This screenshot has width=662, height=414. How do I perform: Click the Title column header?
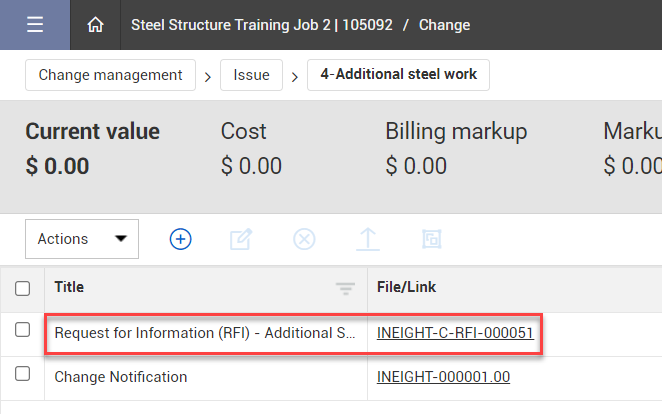pos(69,288)
